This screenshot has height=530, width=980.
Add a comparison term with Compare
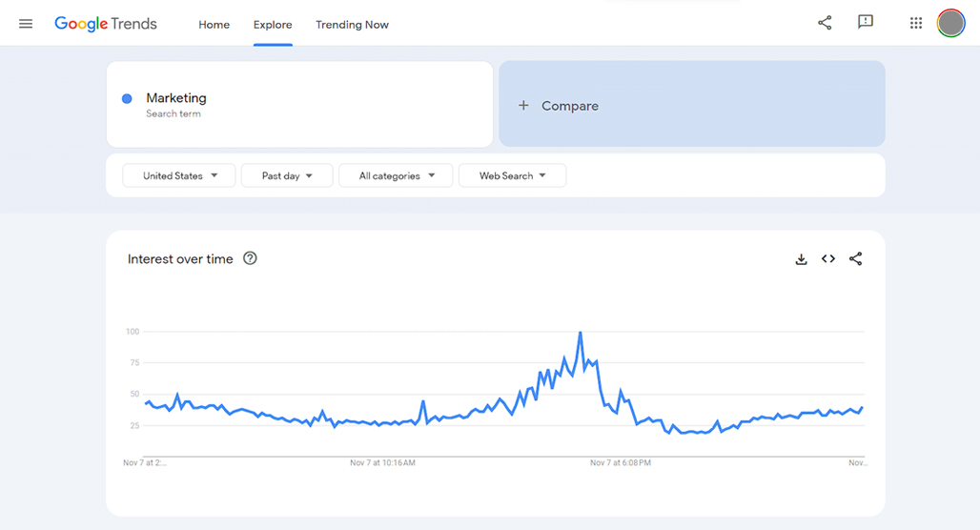click(x=692, y=104)
